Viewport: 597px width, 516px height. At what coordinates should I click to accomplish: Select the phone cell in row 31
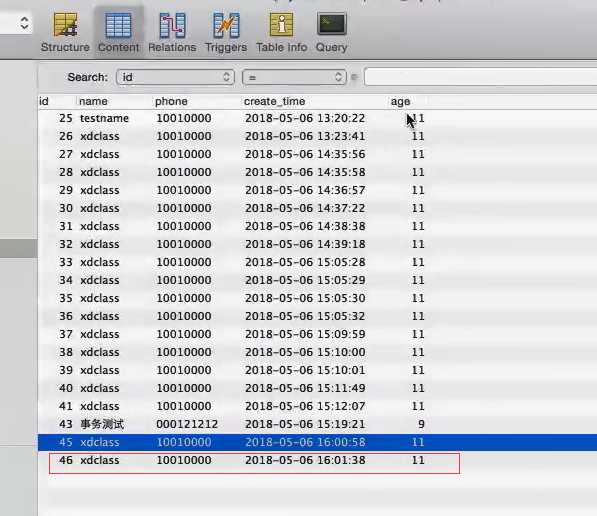pyautogui.click(x=184, y=226)
